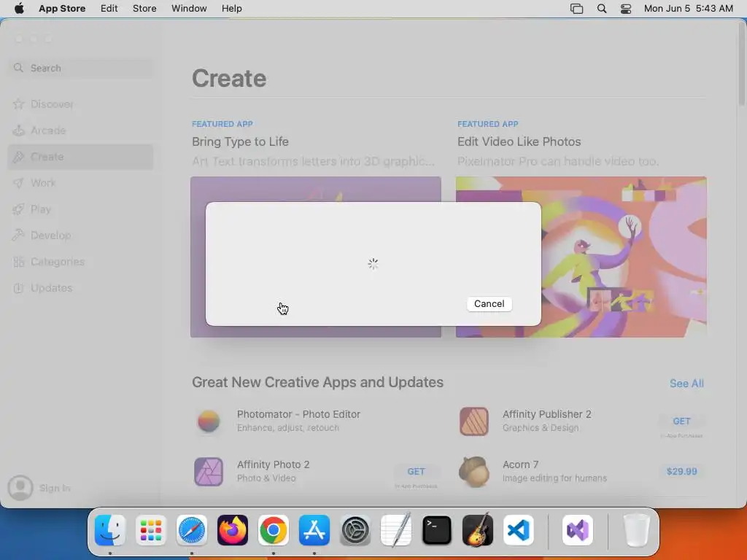747x560 pixels.
Task: Open Terminal from the Dock
Action: coord(437,530)
